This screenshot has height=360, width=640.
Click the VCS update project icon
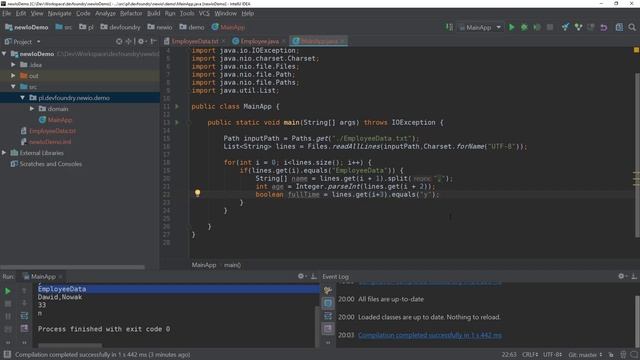[565, 27]
